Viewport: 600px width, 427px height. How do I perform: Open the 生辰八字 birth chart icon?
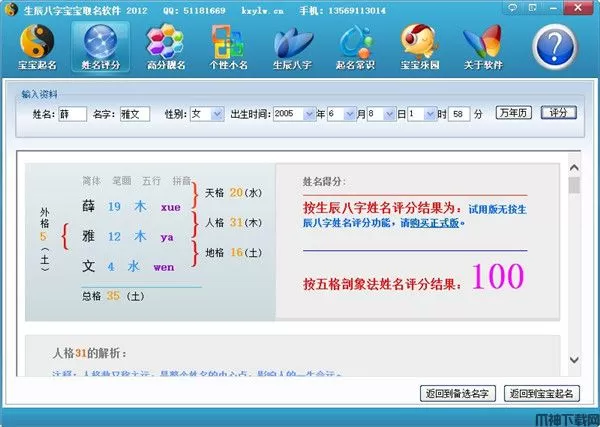[294, 47]
